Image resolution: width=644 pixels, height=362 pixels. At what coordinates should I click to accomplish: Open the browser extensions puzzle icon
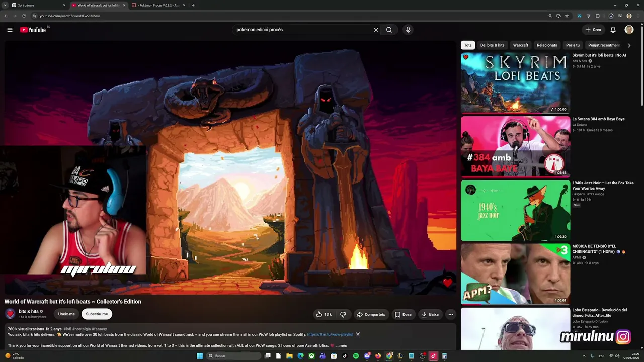598,16
